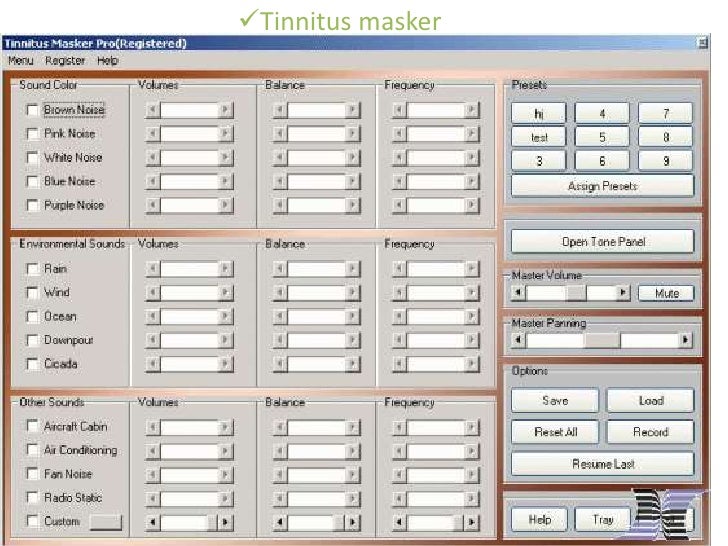The image size is (728, 546).
Task: Select preset 7
Action: tap(666, 114)
